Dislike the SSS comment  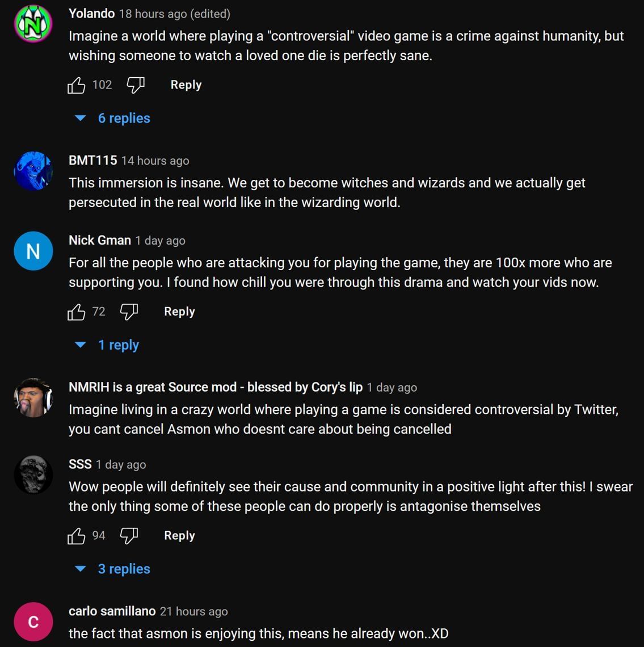[129, 535]
